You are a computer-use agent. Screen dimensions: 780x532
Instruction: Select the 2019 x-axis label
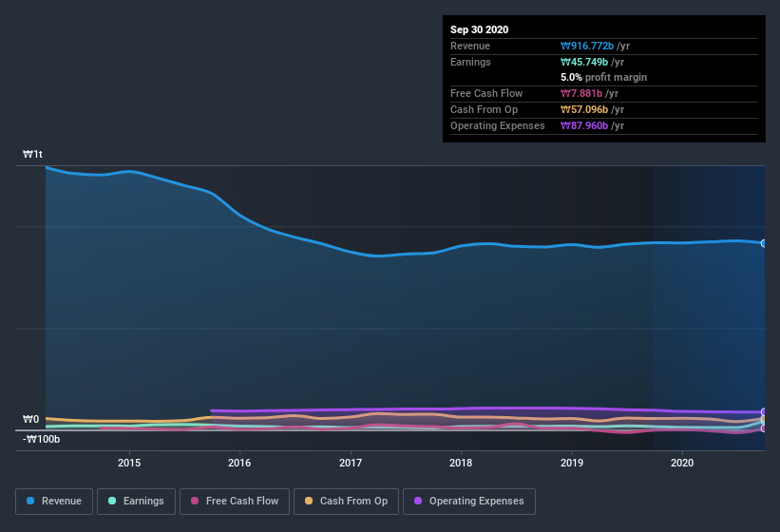coord(572,463)
